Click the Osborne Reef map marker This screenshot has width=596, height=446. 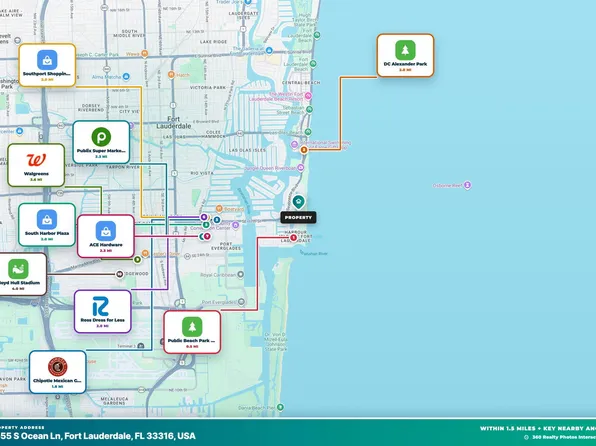[468, 185]
